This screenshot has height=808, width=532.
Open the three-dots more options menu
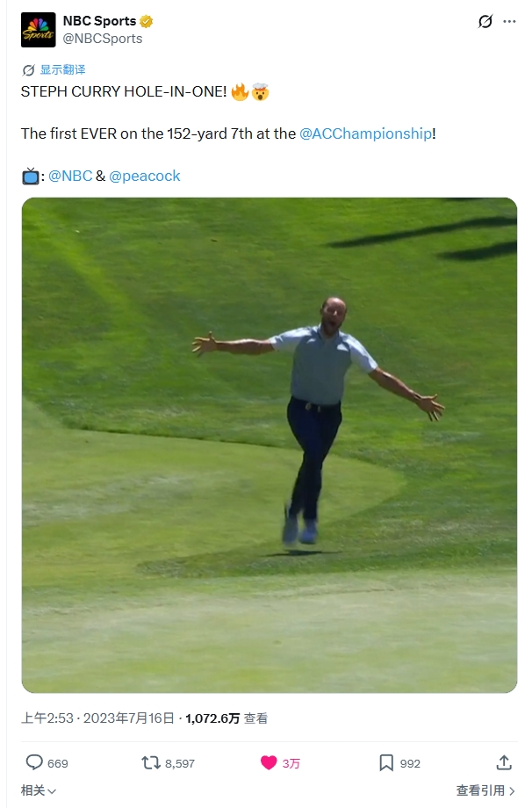509,22
